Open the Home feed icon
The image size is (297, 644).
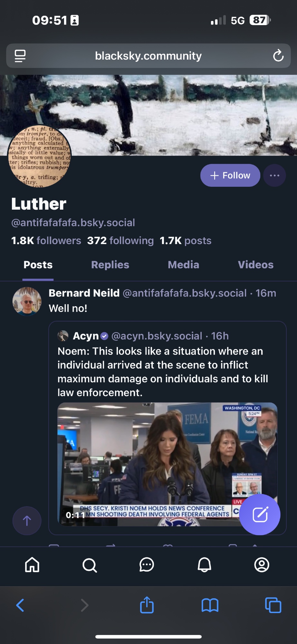[x=32, y=565]
